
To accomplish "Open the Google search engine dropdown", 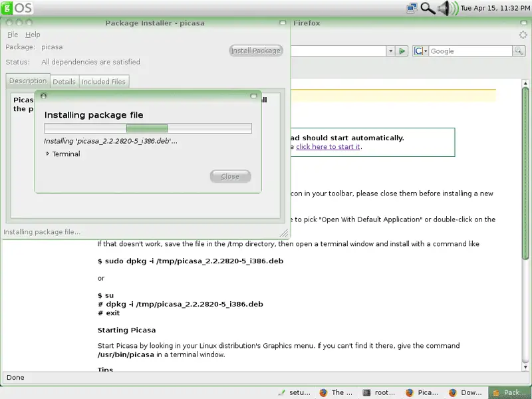I will point(421,51).
